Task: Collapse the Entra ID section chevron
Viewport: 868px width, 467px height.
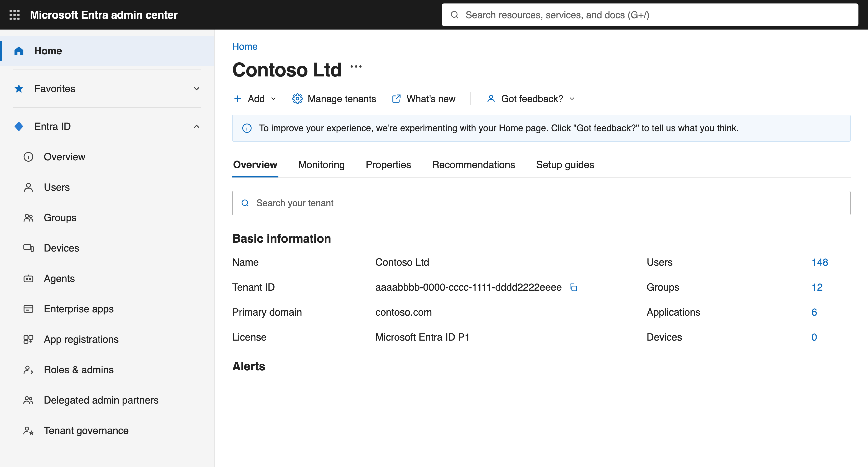Action: (x=196, y=126)
